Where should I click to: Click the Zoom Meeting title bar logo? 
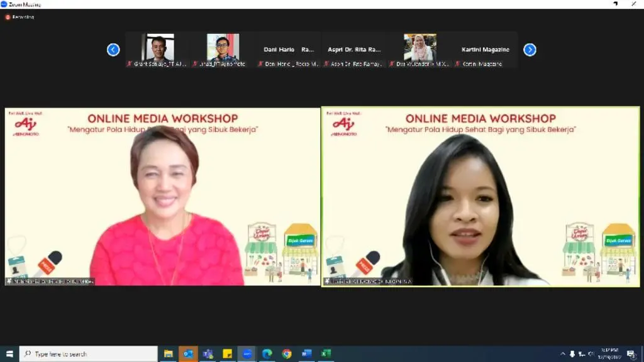tap(4, 4)
